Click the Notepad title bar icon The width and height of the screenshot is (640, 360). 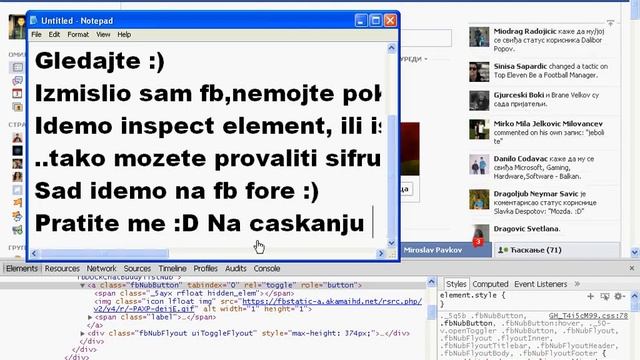(34, 20)
